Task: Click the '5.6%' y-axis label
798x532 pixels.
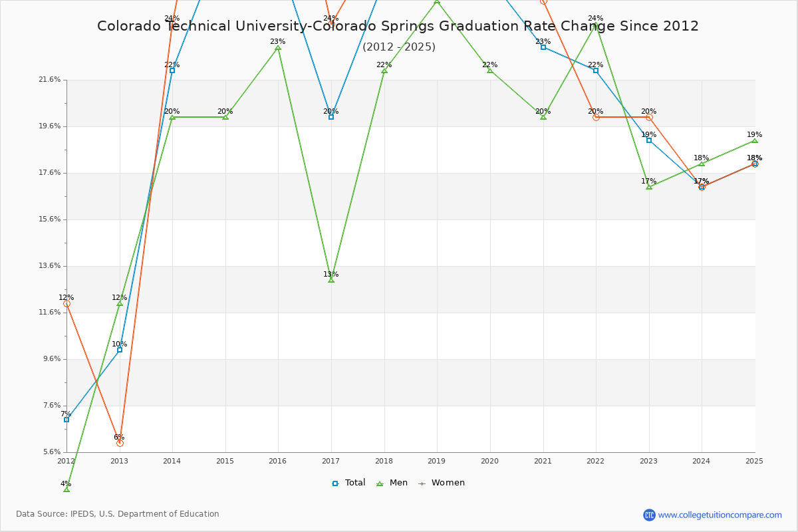Action: [x=52, y=452]
